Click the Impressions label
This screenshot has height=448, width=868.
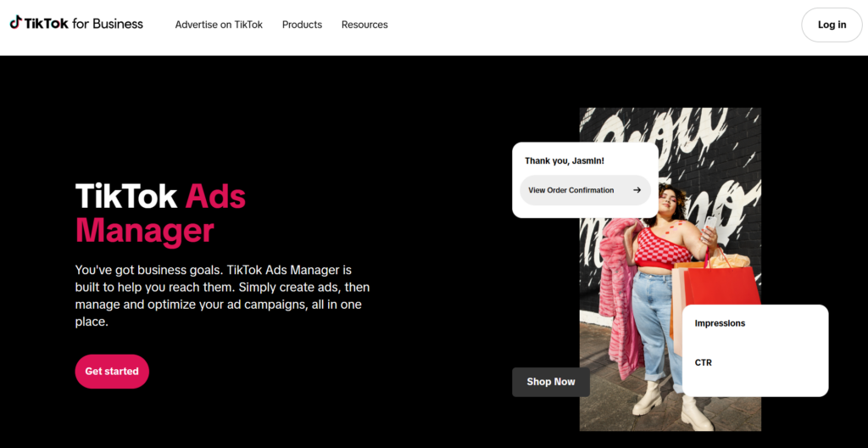tap(720, 323)
